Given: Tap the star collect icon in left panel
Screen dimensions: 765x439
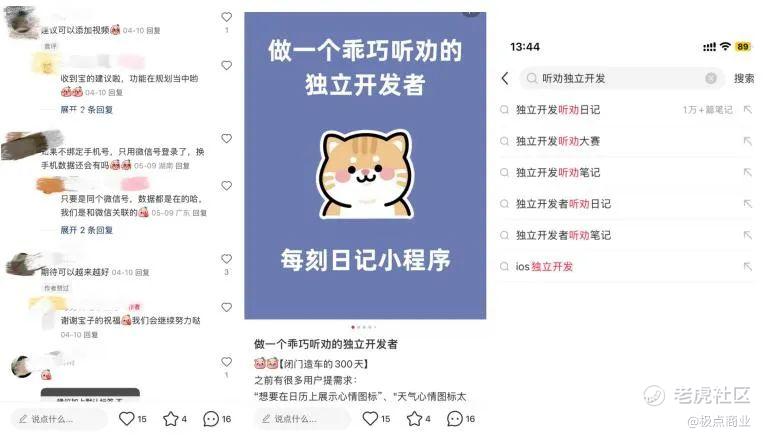Looking at the screenshot, I should (171, 419).
